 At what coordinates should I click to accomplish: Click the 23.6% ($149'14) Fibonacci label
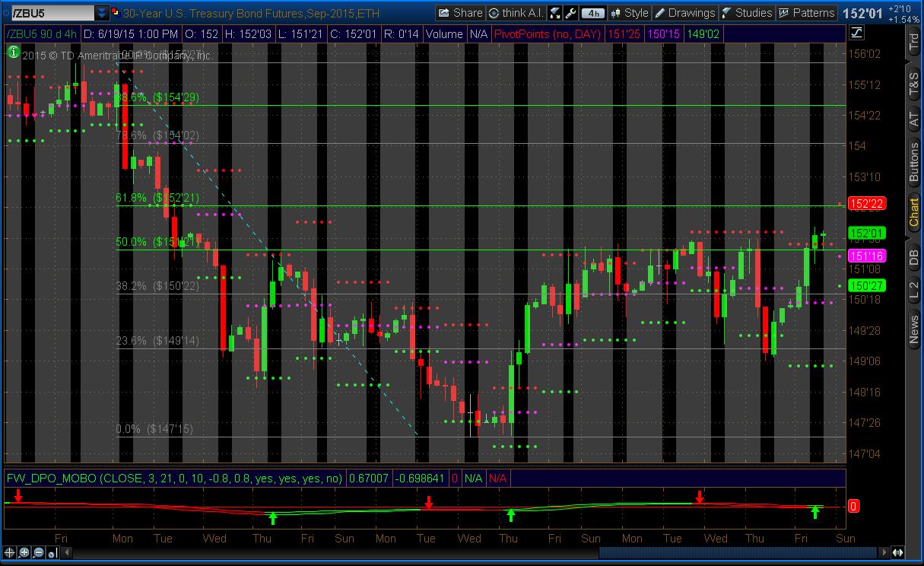[157, 340]
